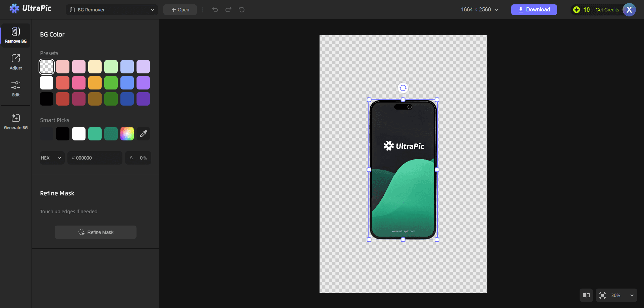Click the rotate handle above the phone image

click(403, 88)
